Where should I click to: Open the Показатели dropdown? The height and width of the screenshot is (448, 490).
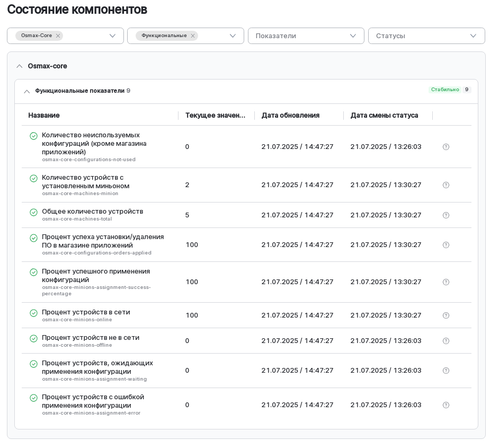[306, 36]
